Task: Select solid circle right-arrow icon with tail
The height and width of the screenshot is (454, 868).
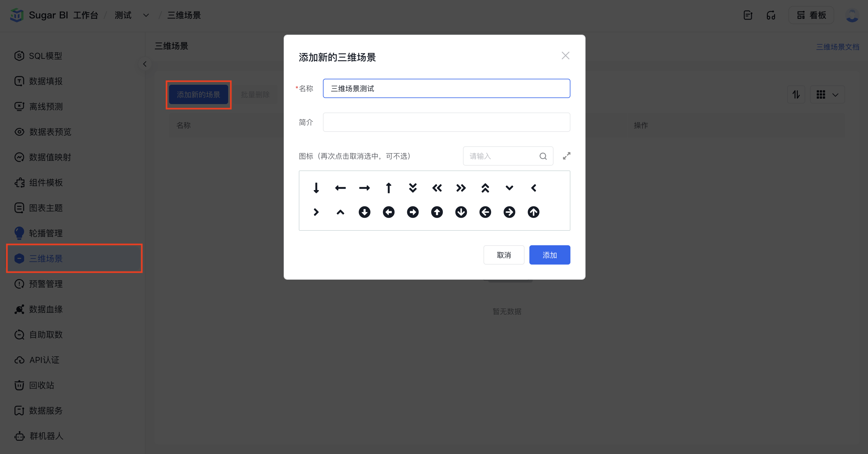Action: (413, 212)
